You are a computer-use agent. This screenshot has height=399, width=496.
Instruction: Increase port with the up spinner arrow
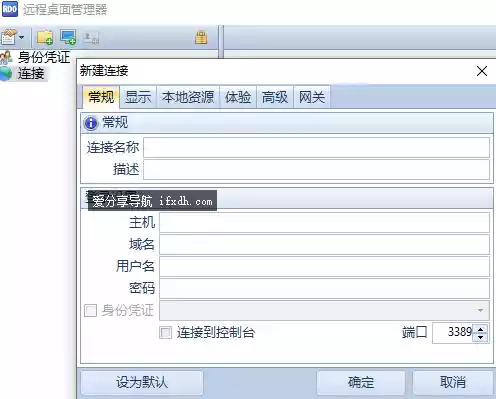[x=480, y=329]
